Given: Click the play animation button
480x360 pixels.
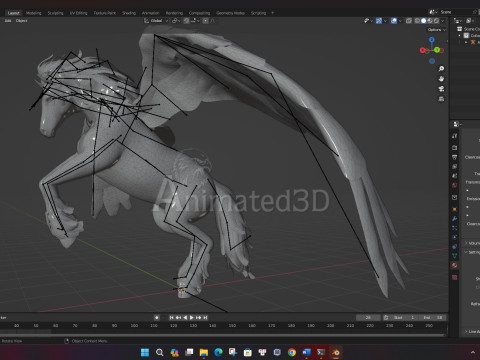Looking at the screenshot, I should coord(192,317).
